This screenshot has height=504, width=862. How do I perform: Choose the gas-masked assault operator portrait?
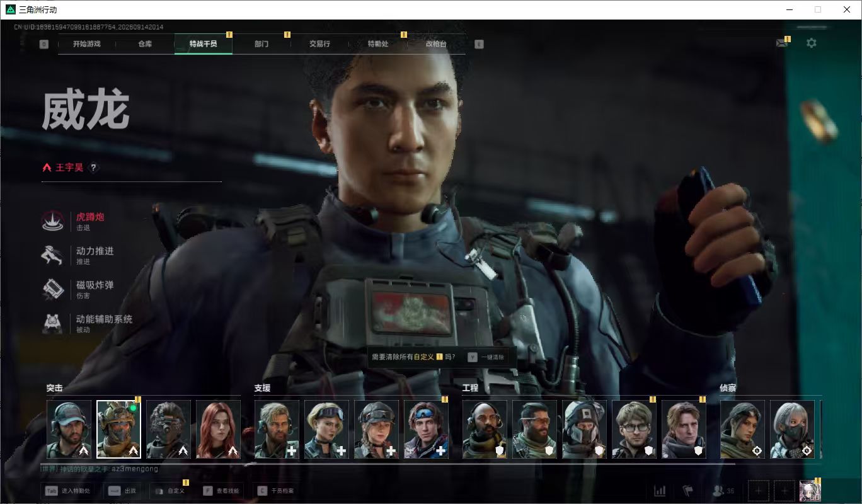(168, 429)
